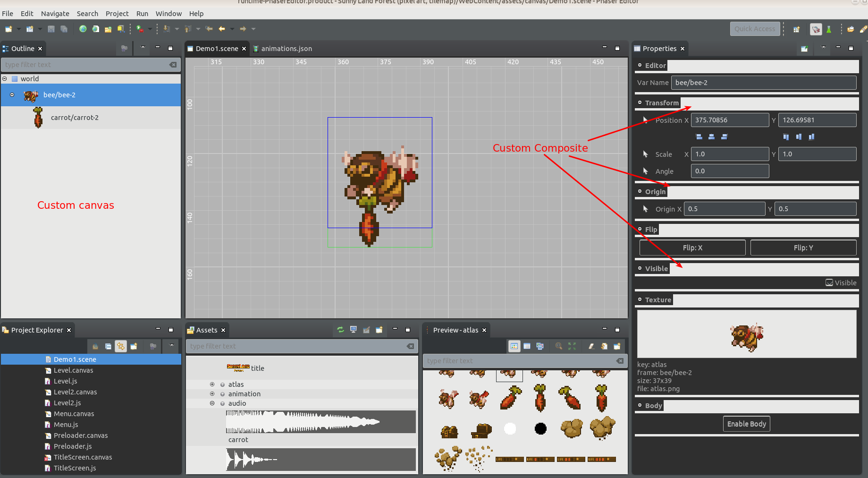This screenshot has height=478, width=868.
Task: Expand the atlas section in Assets
Action: tap(212, 384)
